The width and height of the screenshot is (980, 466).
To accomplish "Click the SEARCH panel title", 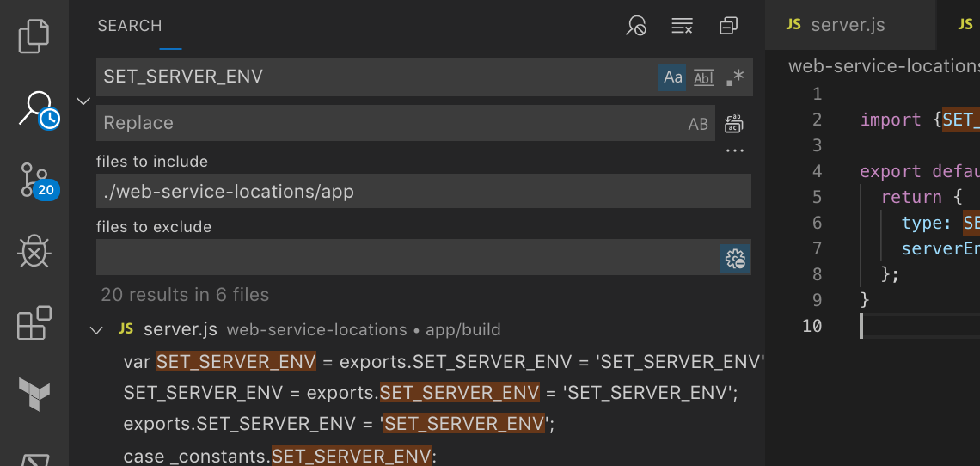I will [x=130, y=26].
